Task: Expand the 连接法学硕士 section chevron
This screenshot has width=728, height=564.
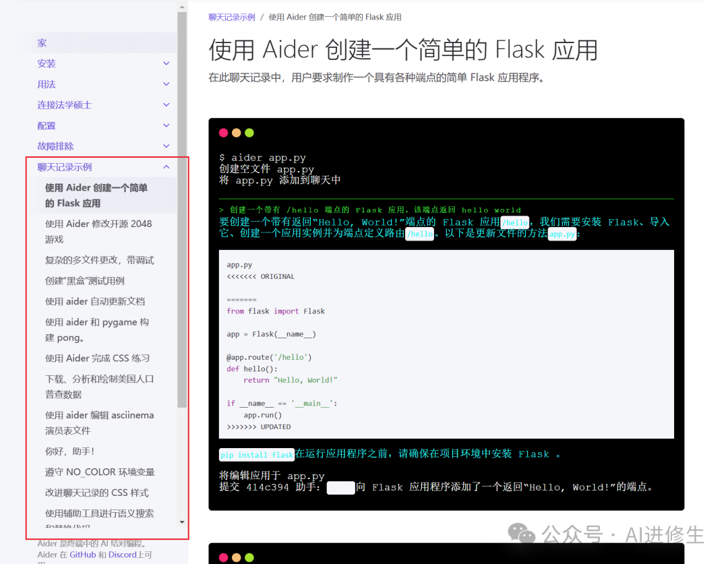Action: coord(166,105)
